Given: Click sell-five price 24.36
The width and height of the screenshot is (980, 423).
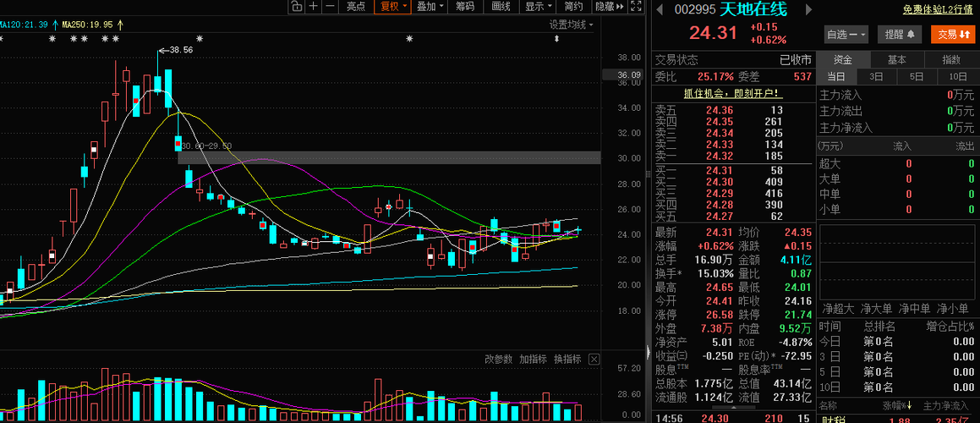Looking at the screenshot, I should point(719,111).
